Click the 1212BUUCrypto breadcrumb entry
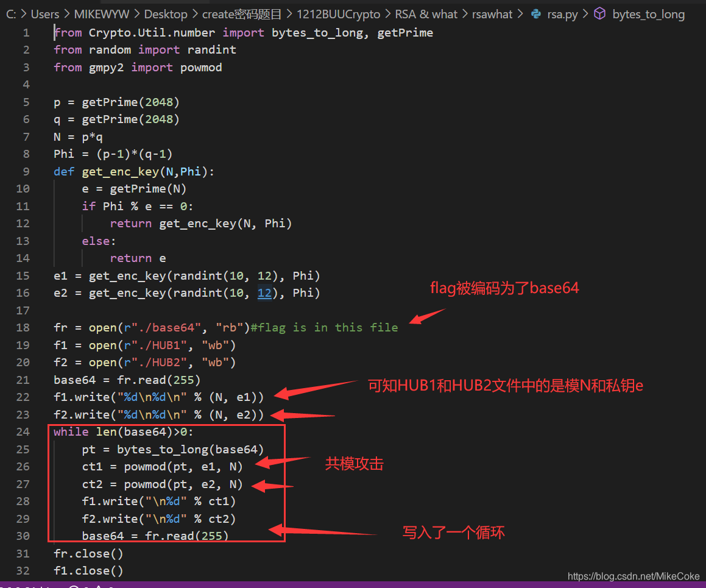This screenshot has width=706, height=588. [338, 14]
